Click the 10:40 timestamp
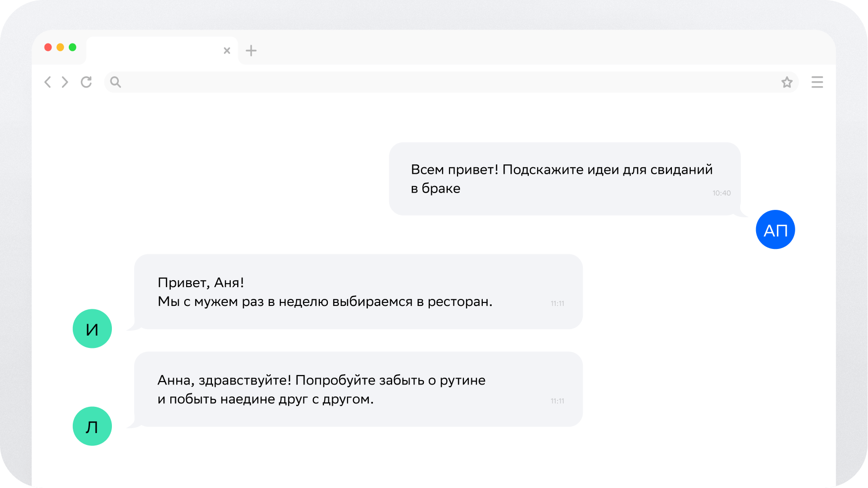Viewport: 868px width, 488px height. (721, 193)
